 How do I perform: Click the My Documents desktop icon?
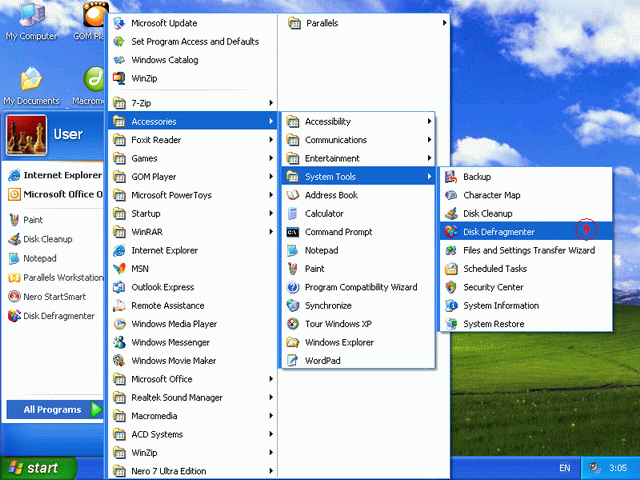(x=31, y=87)
